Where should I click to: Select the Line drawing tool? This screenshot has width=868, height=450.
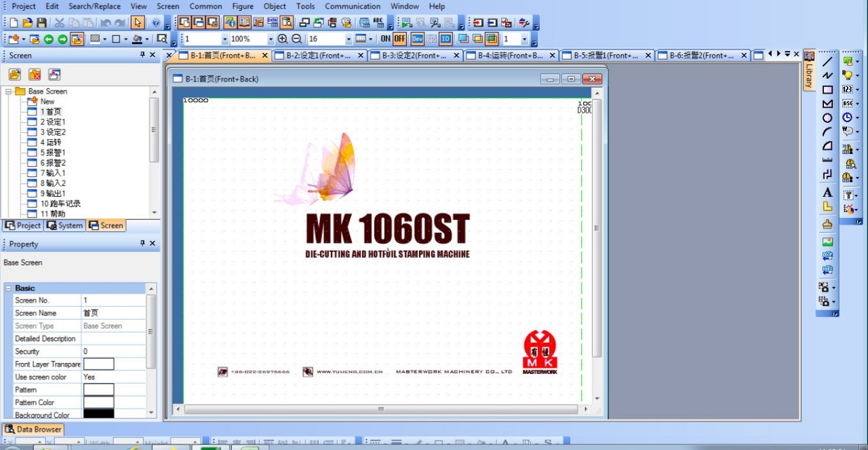(827, 61)
